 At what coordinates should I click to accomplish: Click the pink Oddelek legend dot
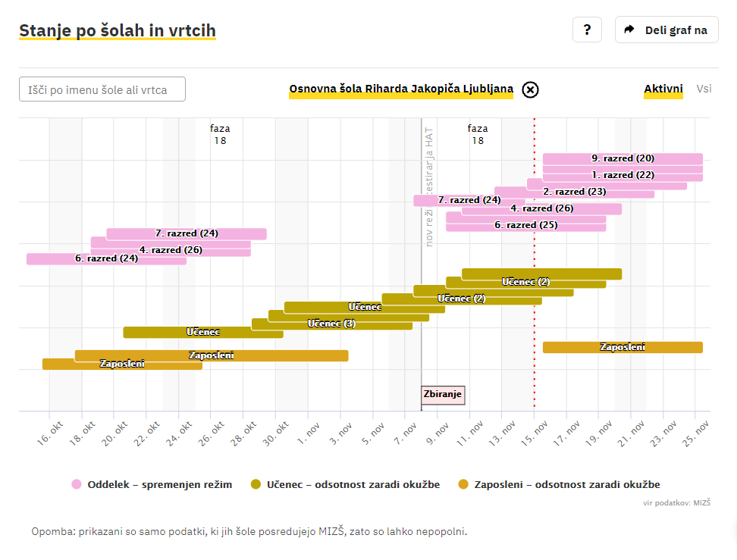point(77,484)
